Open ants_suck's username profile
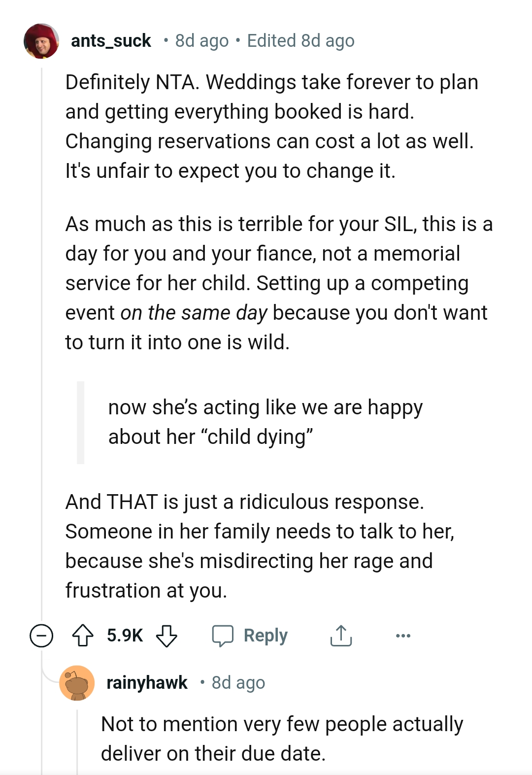 pos(111,40)
